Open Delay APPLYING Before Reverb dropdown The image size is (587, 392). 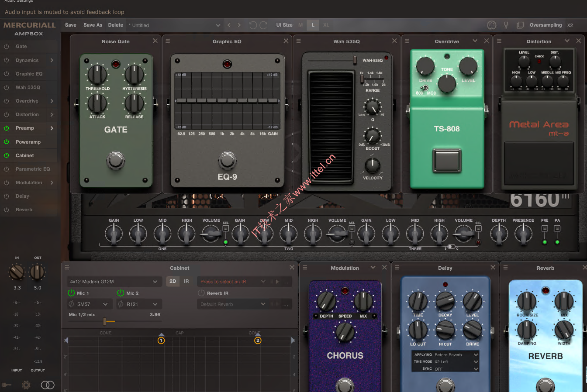(456, 354)
